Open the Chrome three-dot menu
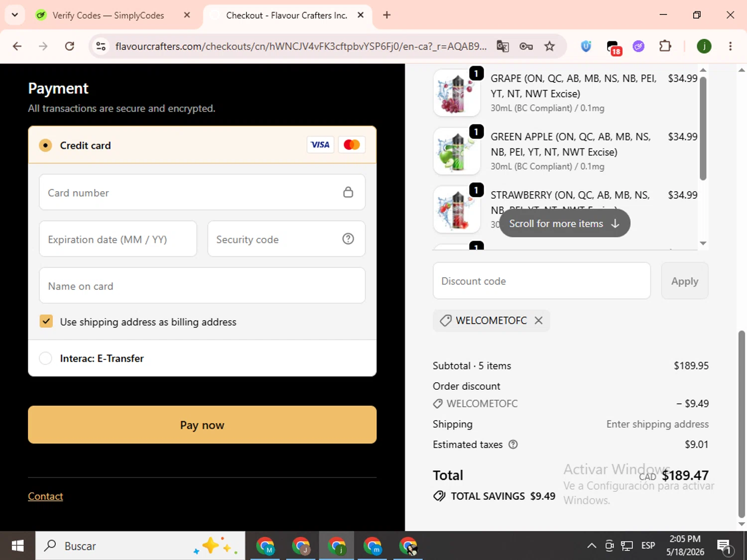The height and width of the screenshot is (560, 747). pyautogui.click(x=731, y=46)
